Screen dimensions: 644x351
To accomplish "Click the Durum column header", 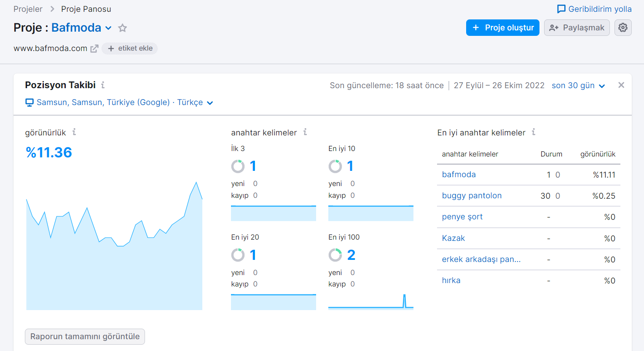I will 551,154.
